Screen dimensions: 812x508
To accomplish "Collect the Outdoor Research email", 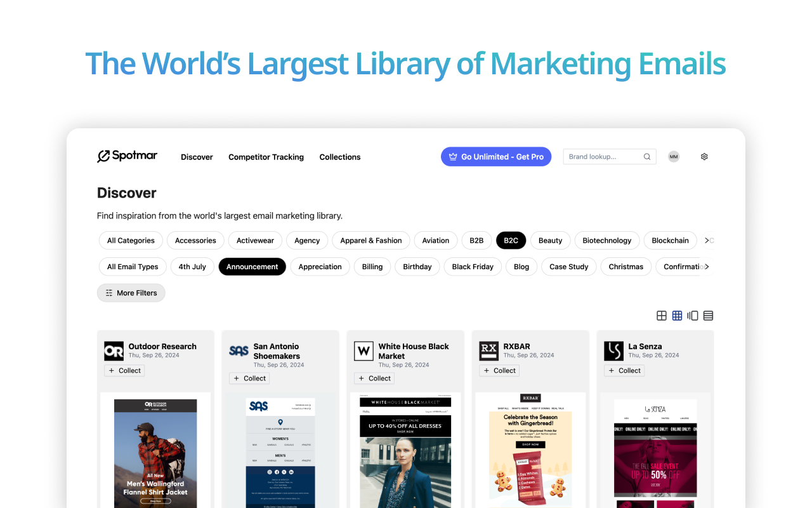I will coord(124,371).
